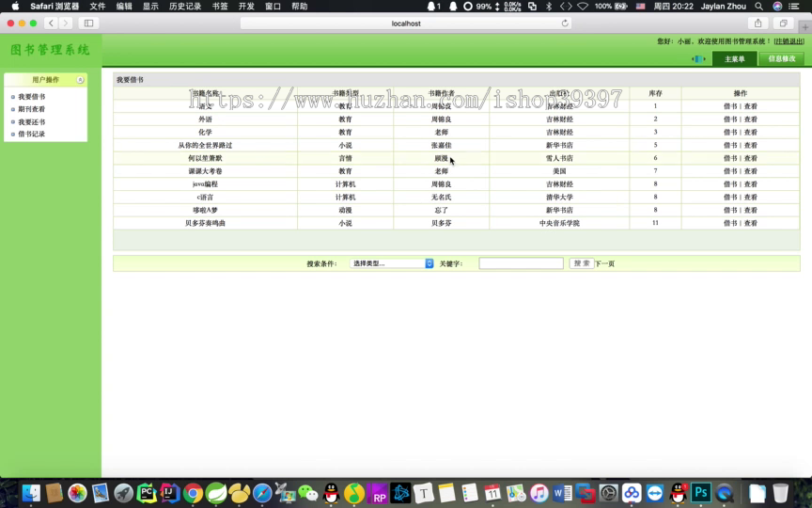This screenshot has width=812, height=508.
Task: Open Microsoft Word from the dock
Action: click(x=562, y=493)
